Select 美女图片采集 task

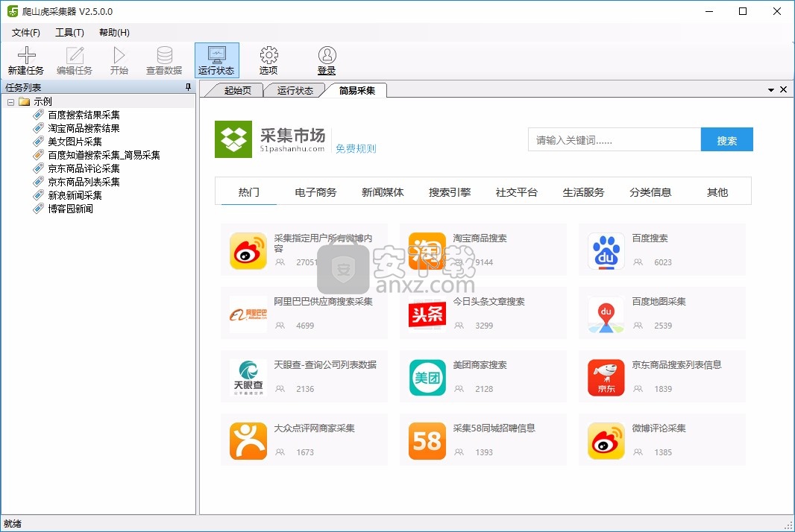pyautogui.click(x=75, y=142)
